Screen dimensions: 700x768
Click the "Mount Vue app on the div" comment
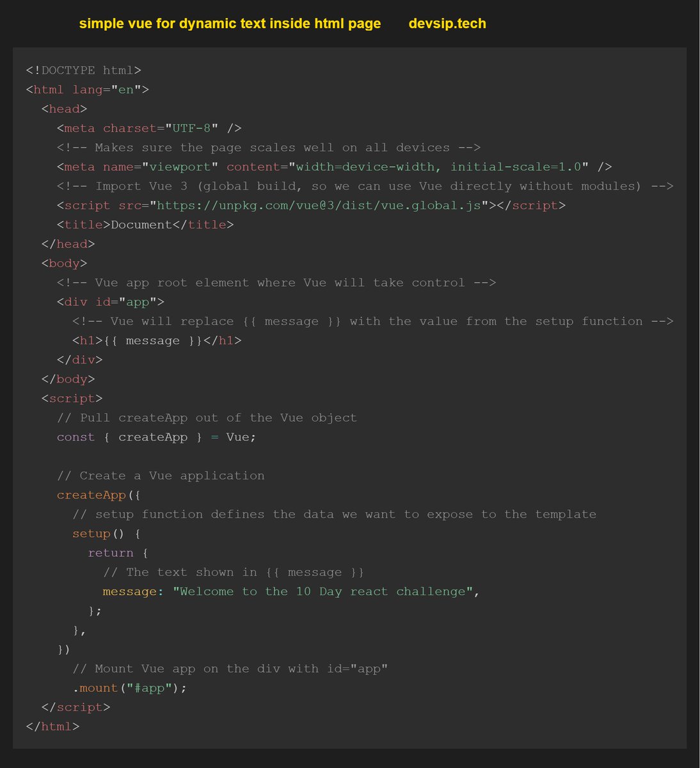(230, 668)
